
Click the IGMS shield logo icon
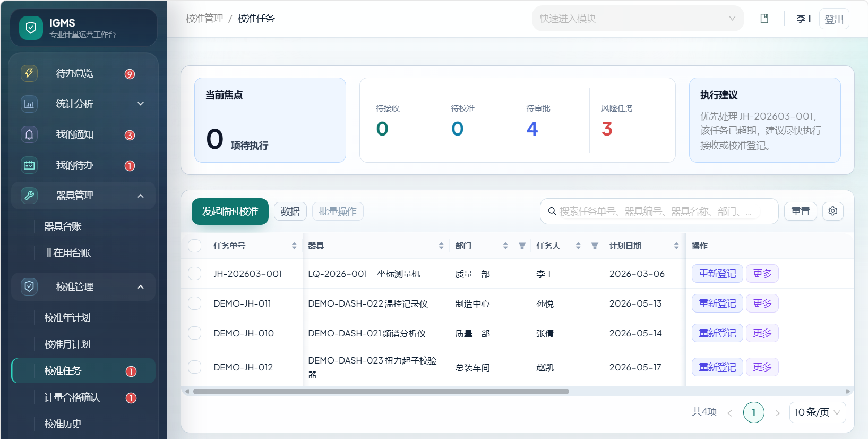[31, 28]
